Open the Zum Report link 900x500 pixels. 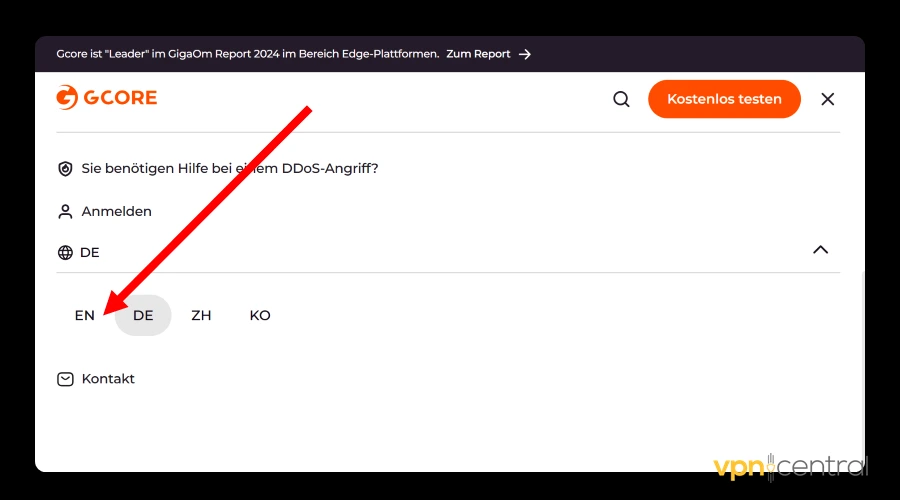[x=478, y=54]
